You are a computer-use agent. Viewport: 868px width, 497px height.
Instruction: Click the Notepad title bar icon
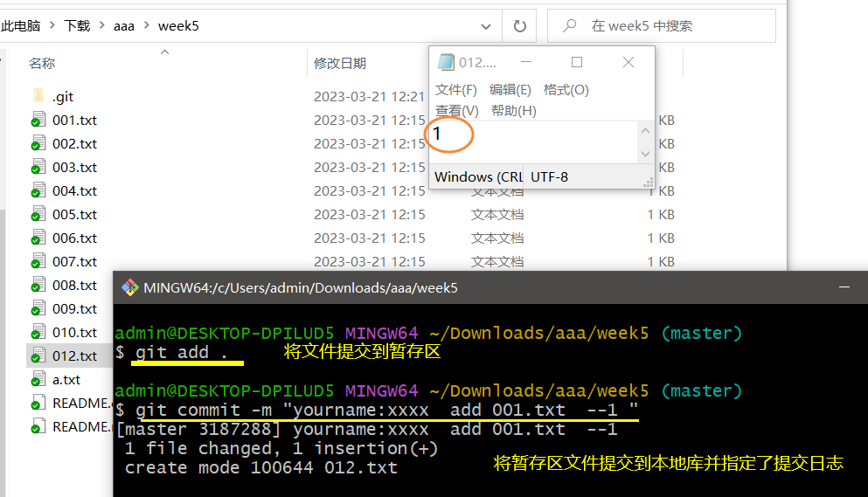[446, 62]
